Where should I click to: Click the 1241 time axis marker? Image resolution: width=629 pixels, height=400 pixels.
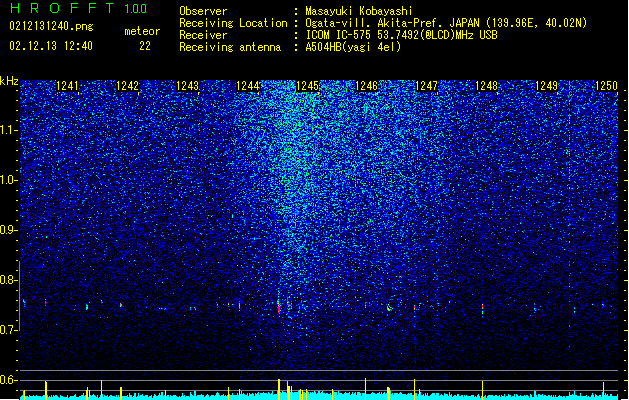pyautogui.click(x=67, y=85)
